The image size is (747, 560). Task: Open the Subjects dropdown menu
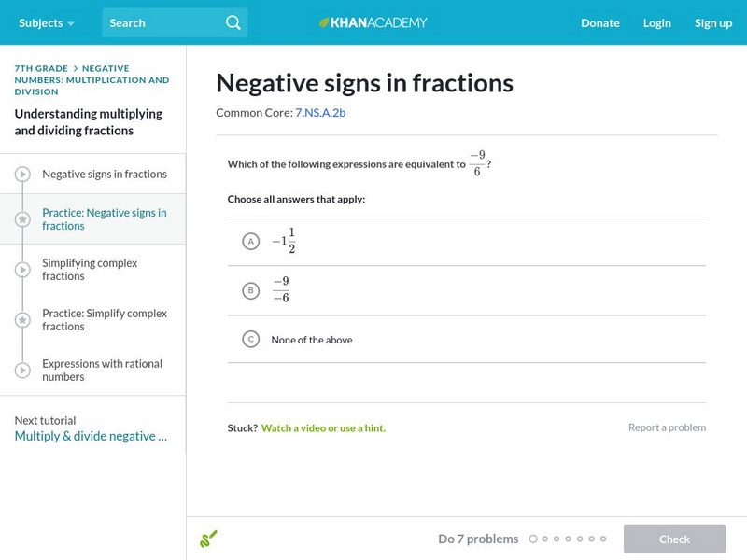(x=47, y=22)
